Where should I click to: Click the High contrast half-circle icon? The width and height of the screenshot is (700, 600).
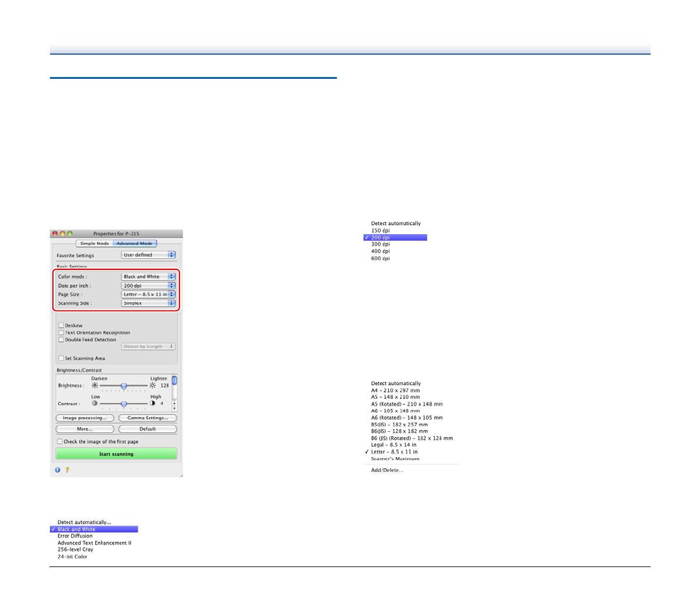point(153,404)
